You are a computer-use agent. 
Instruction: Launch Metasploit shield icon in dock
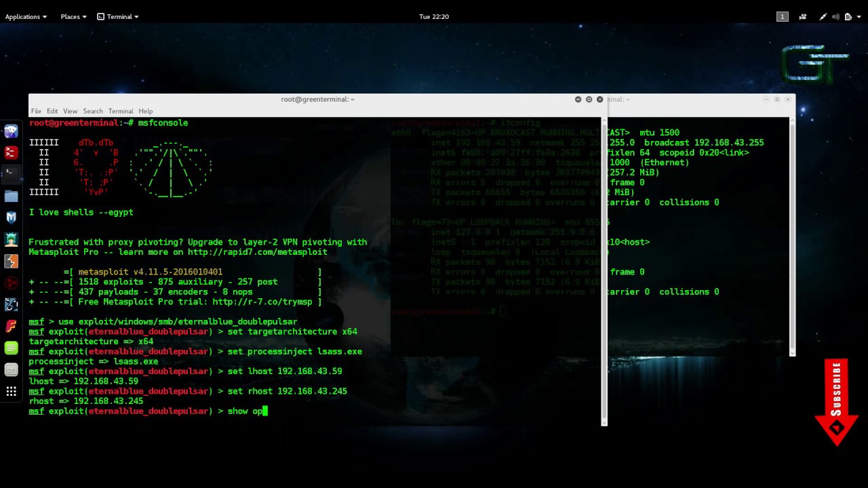(x=11, y=218)
